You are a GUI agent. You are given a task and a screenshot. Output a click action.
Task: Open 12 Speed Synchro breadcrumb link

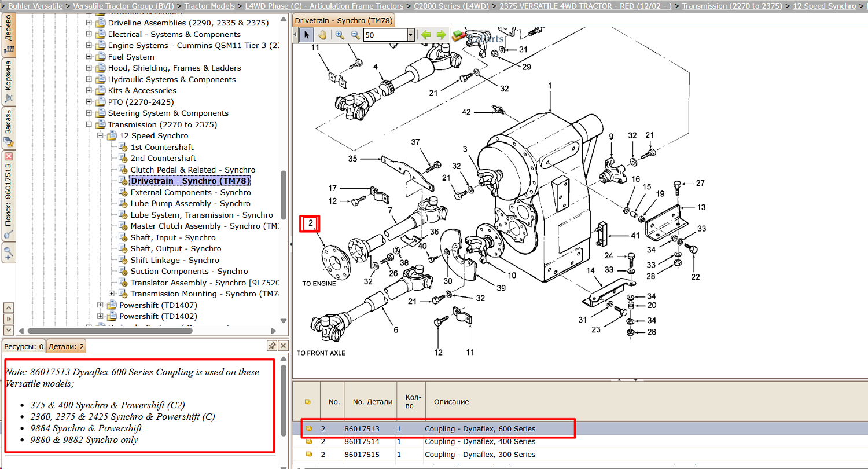click(824, 6)
